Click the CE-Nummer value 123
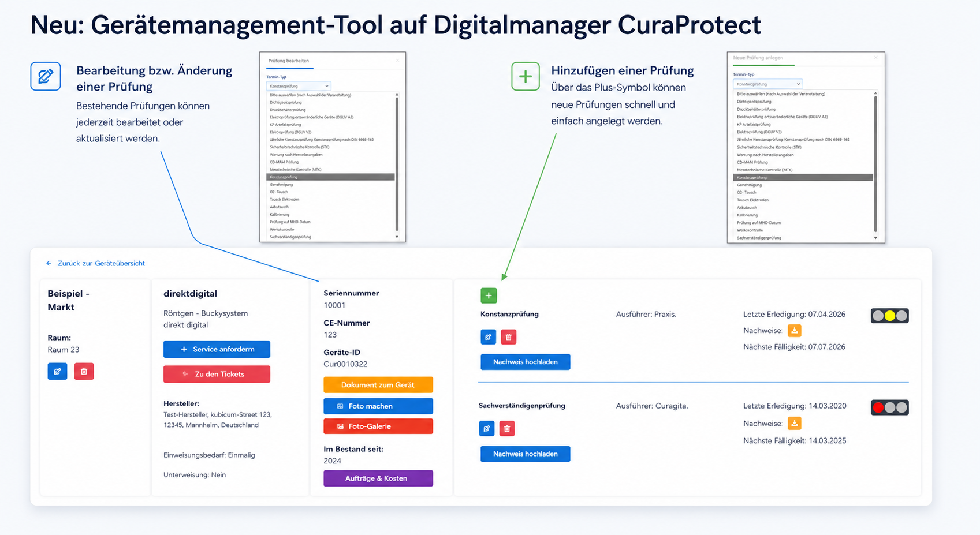The height and width of the screenshot is (535, 980). click(x=330, y=335)
